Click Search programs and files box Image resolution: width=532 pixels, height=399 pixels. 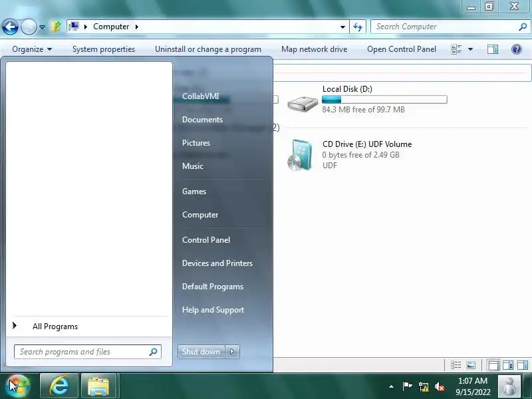[88, 352]
